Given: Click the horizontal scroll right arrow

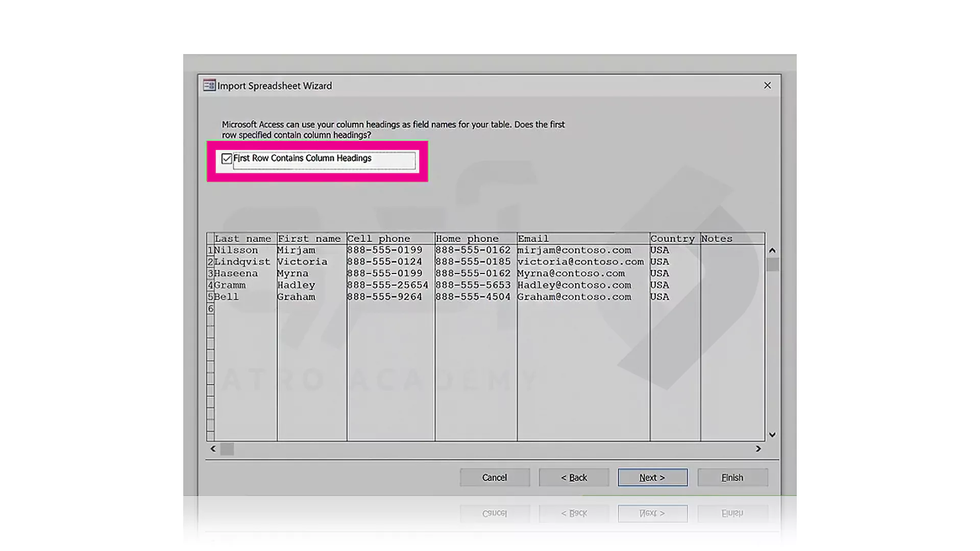Looking at the screenshot, I should [x=758, y=449].
